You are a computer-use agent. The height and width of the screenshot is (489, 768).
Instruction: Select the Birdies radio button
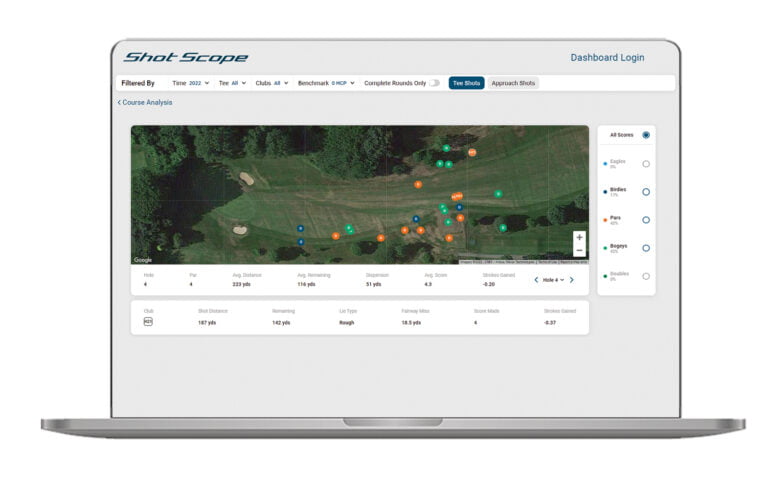pyautogui.click(x=646, y=192)
